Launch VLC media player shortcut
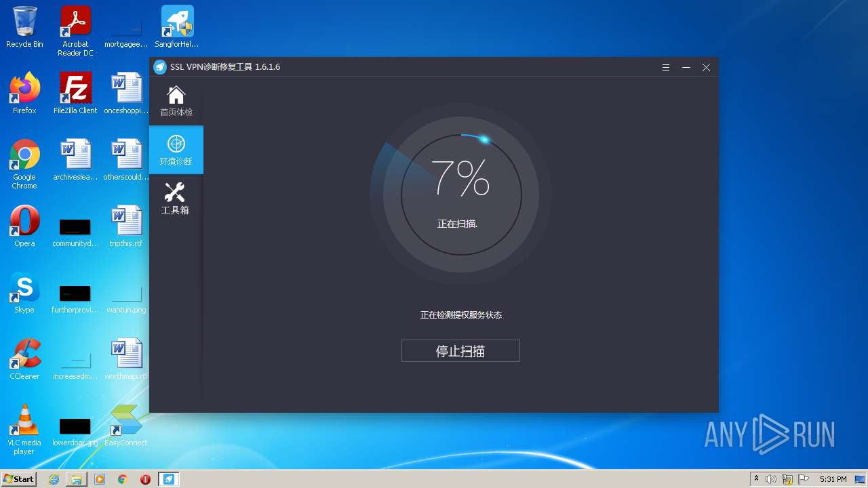This screenshot has height=488, width=868. (24, 430)
